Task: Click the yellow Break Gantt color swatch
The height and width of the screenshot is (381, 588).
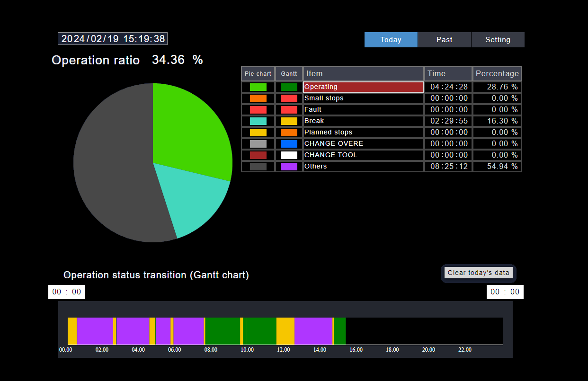Action: point(289,121)
